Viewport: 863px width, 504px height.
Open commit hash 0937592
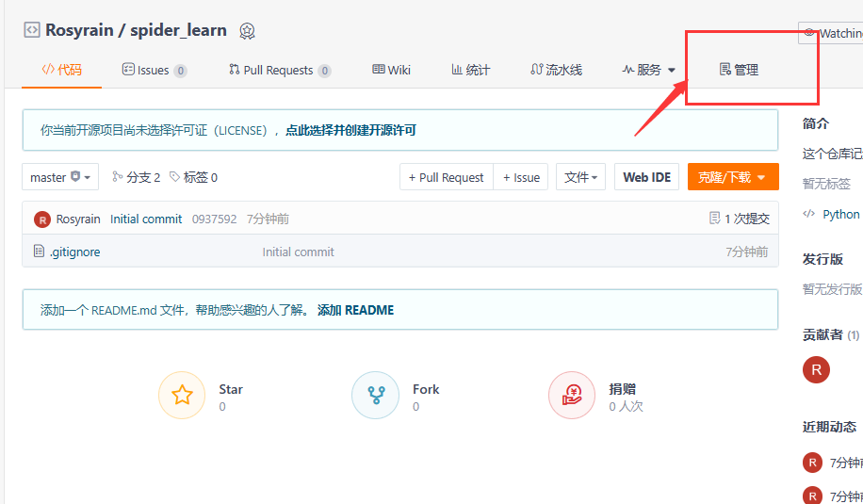214,219
